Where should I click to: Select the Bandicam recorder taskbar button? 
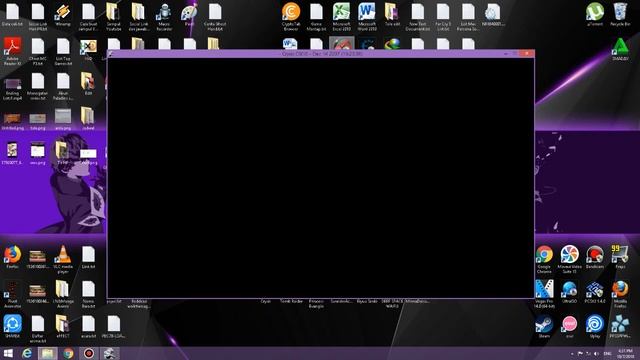click(x=89, y=353)
